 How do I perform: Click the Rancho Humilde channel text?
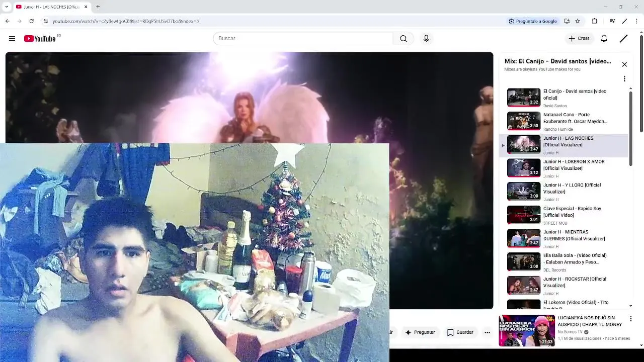click(x=558, y=129)
